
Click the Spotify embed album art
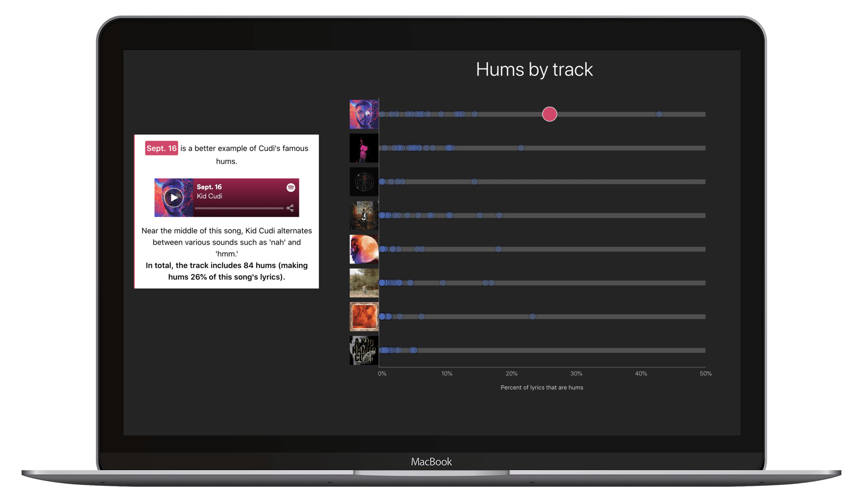(x=173, y=198)
